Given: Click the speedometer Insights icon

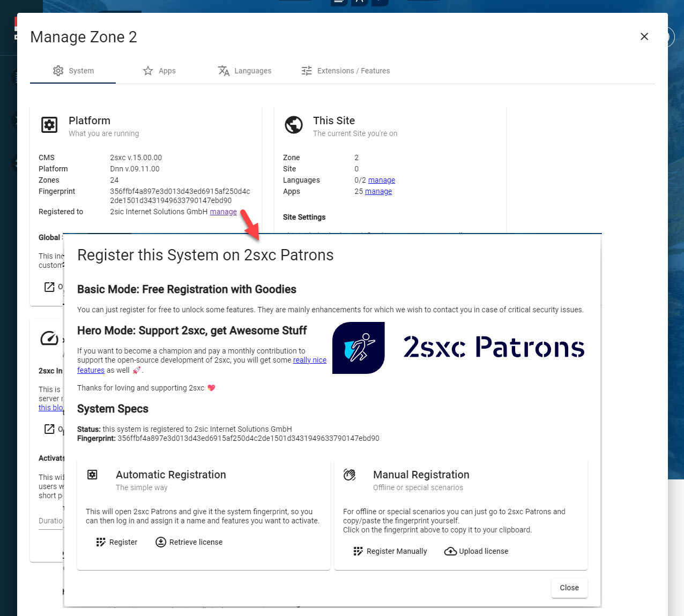Looking at the screenshot, I should point(49,339).
